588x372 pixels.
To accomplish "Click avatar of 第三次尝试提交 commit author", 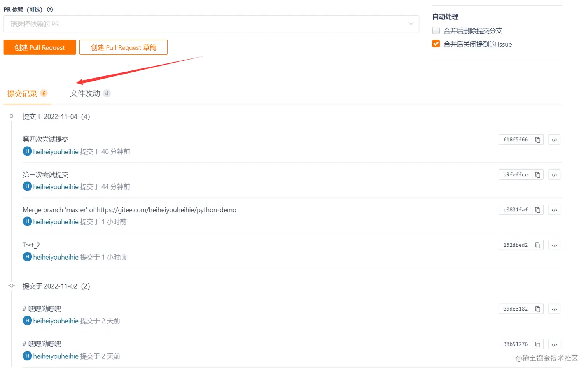I will click(27, 186).
